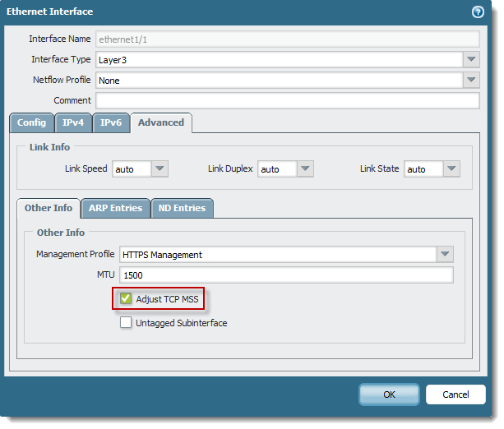Expand the Management Profile dropdown arrow

(x=445, y=254)
